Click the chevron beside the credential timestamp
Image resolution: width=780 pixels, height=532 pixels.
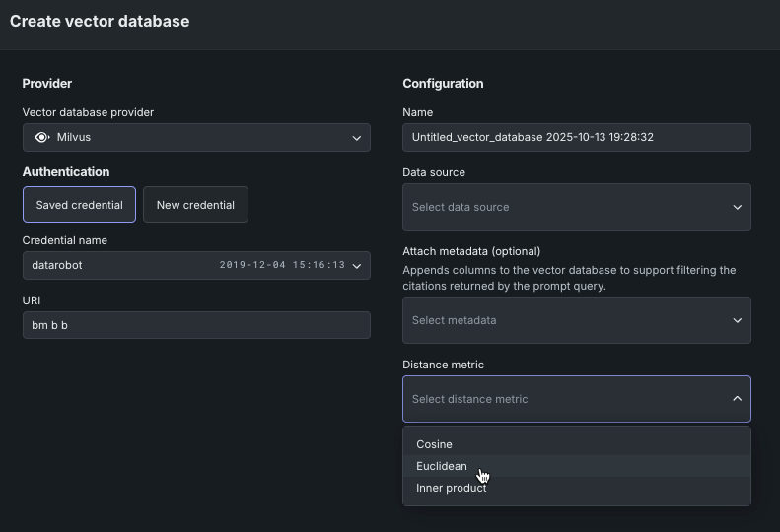[x=356, y=266]
